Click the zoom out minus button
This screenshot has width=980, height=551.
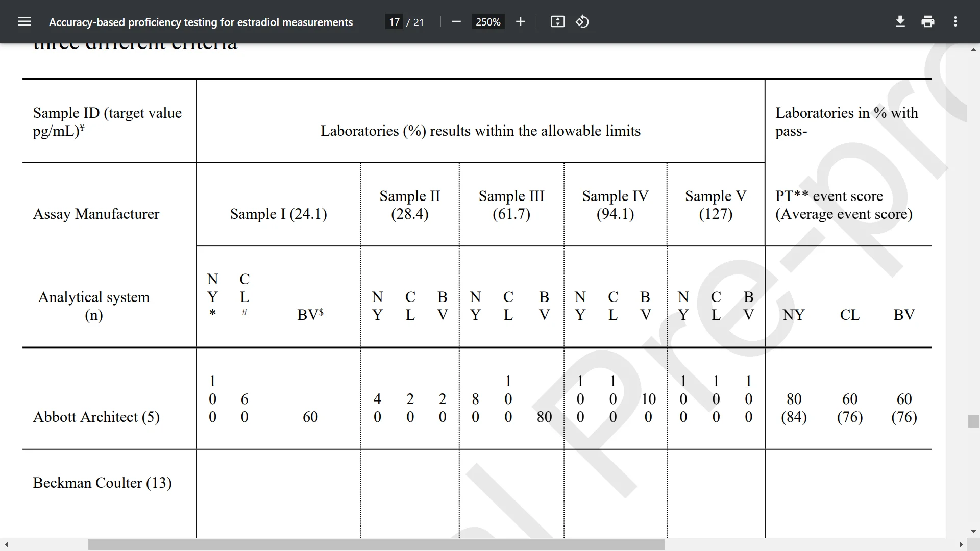(455, 22)
